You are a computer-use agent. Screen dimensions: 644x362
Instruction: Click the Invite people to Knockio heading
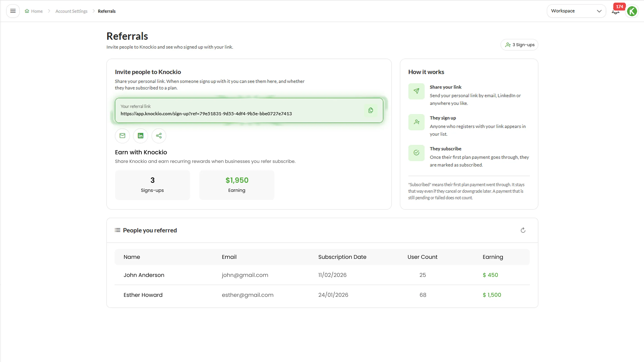(x=148, y=72)
